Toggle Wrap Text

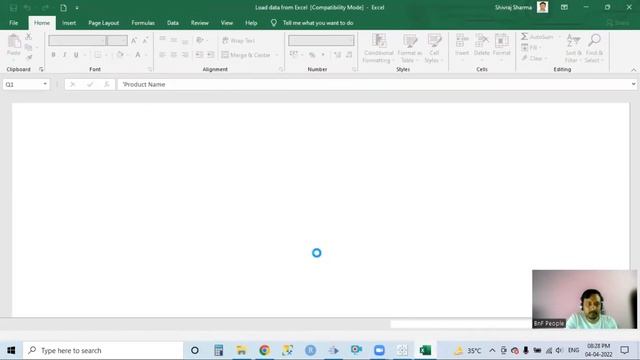[238, 40]
